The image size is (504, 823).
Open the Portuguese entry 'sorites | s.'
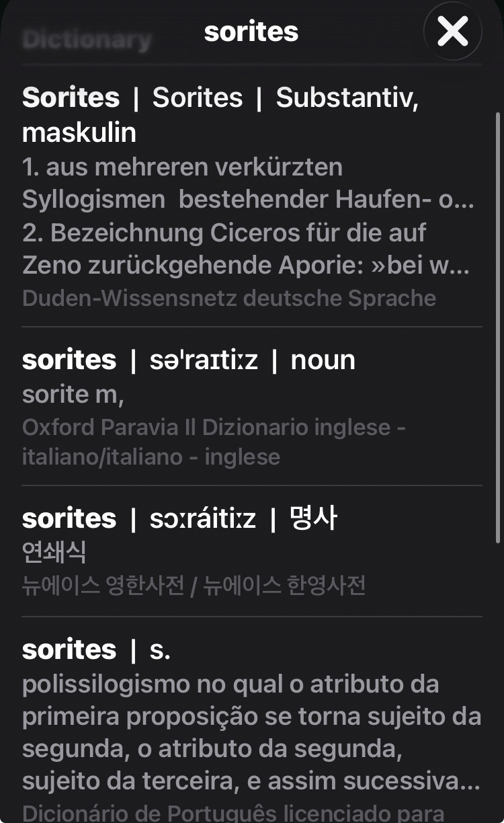click(95, 650)
